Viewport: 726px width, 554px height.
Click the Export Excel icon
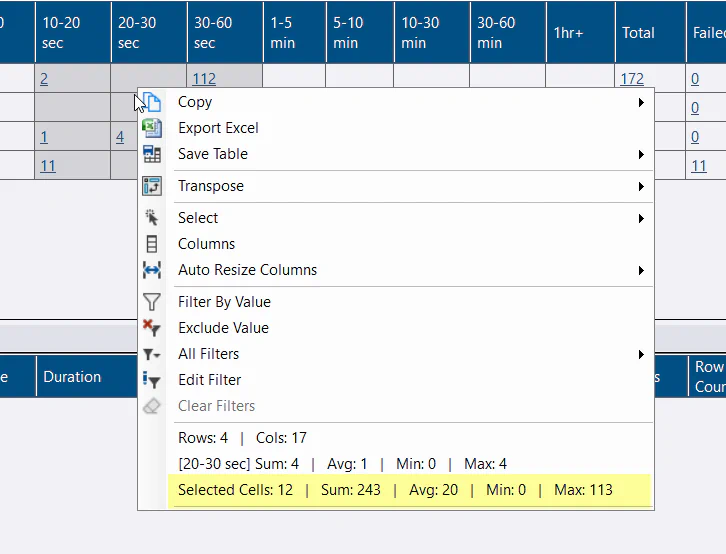tap(152, 128)
